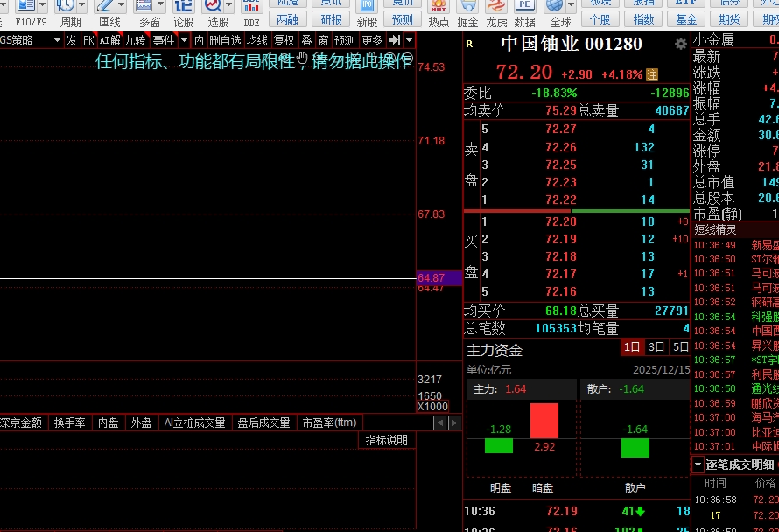
Task: Toggle 复权 price adjustment
Action: coord(284,40)
